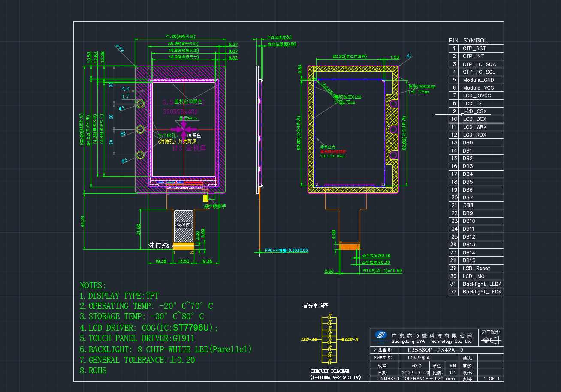The image size is (561, 392).
Task: Select the LCD_DCX symbol text
Action: click(x=474, y=119)
